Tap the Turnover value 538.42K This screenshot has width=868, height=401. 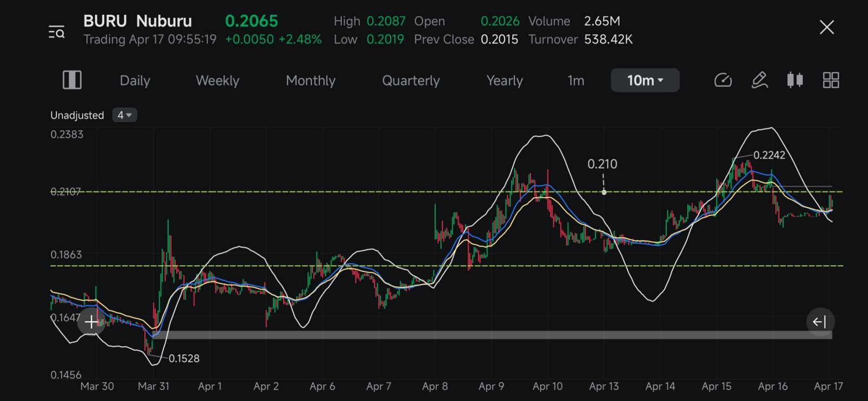(609, 40)
